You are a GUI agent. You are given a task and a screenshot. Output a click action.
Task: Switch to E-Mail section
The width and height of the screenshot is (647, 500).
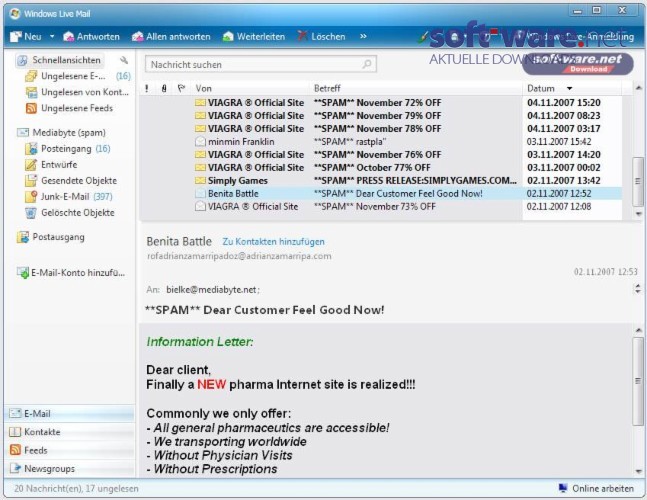[x=69, y=413]
